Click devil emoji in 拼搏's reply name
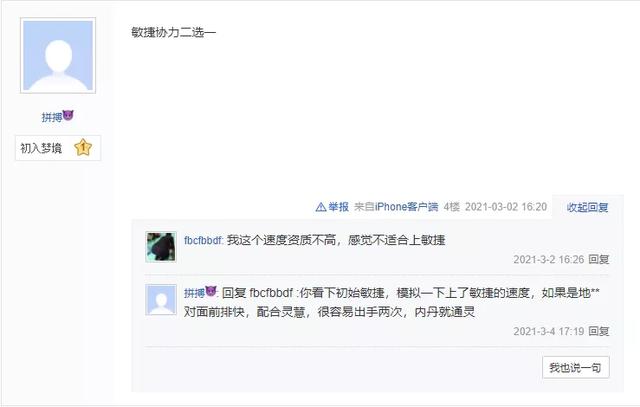640x407 pixels. point(211,291)
